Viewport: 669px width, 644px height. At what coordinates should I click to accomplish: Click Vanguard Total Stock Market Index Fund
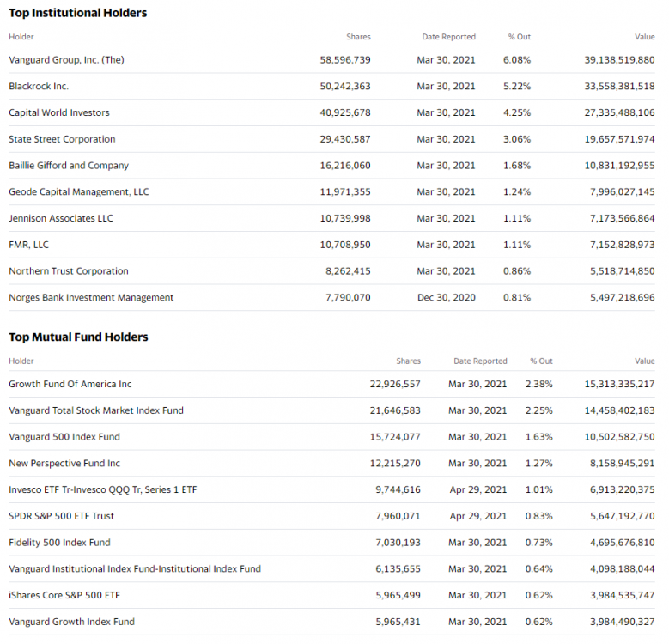(x=96, y=410)
